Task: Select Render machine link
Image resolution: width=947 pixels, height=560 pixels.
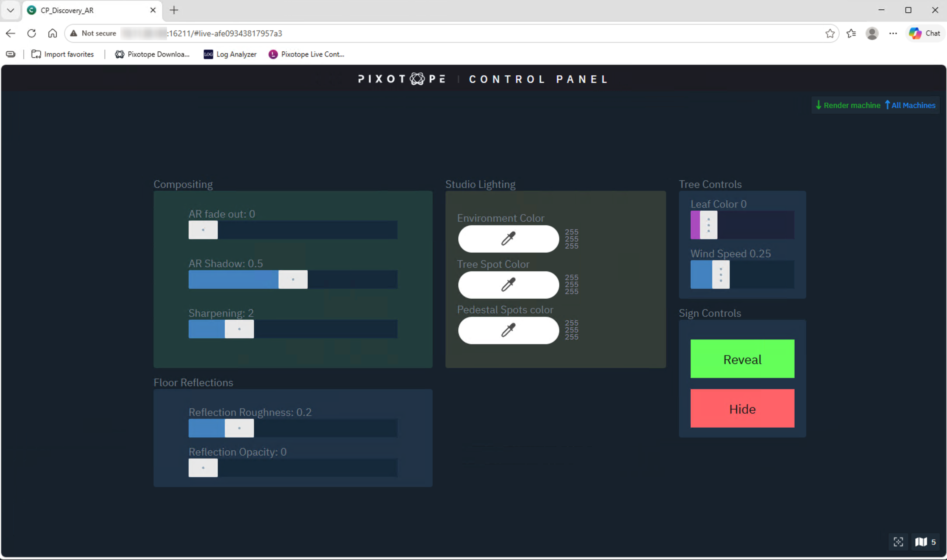Action: 848,105
